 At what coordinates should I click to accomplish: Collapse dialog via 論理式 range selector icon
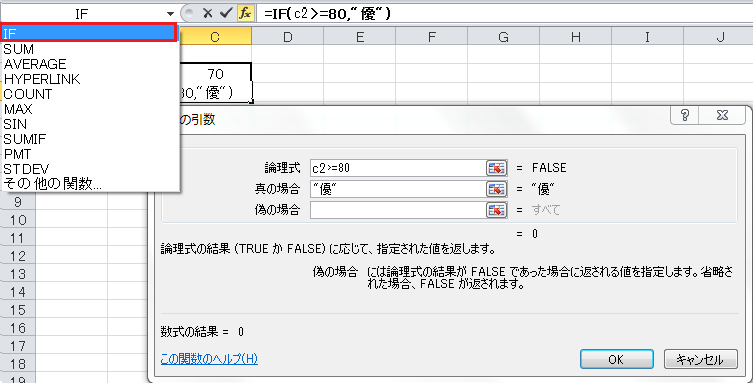(x=497, y=168)
